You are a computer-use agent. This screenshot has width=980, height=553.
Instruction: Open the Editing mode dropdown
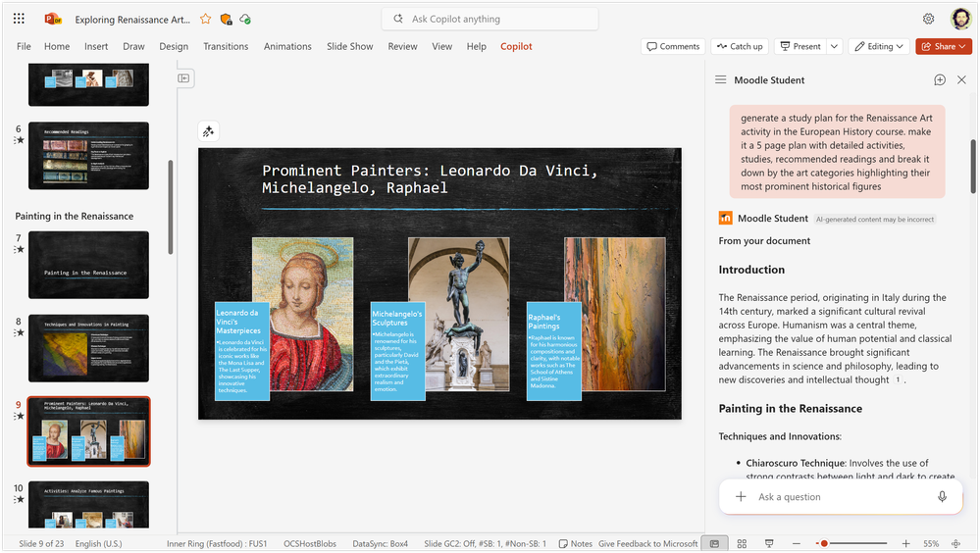[x=879, y=46]
